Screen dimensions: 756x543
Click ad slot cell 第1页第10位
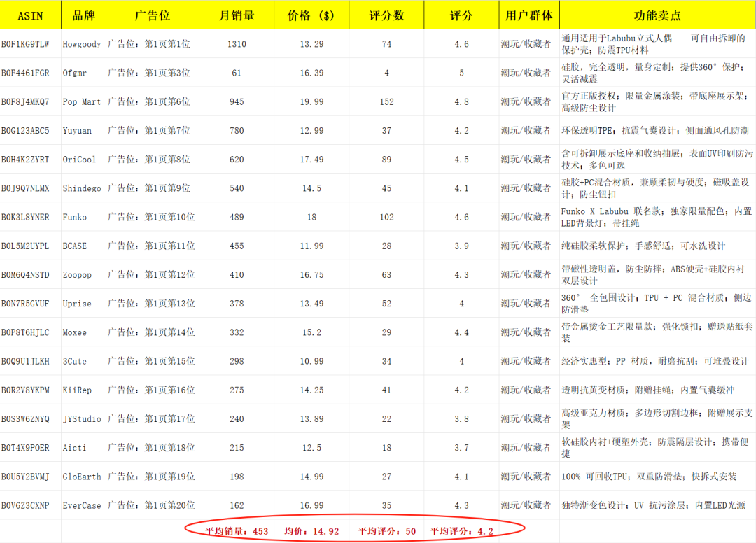tap(151, 218)
